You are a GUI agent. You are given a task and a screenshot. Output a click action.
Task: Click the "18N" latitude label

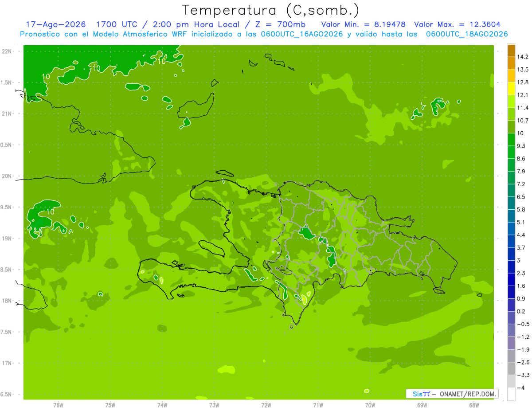point(7,301)
